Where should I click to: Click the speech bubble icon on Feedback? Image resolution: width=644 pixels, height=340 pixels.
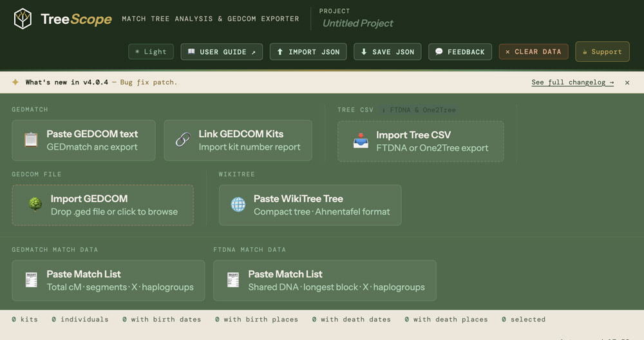pyautogui.click(x=439, y=52)
